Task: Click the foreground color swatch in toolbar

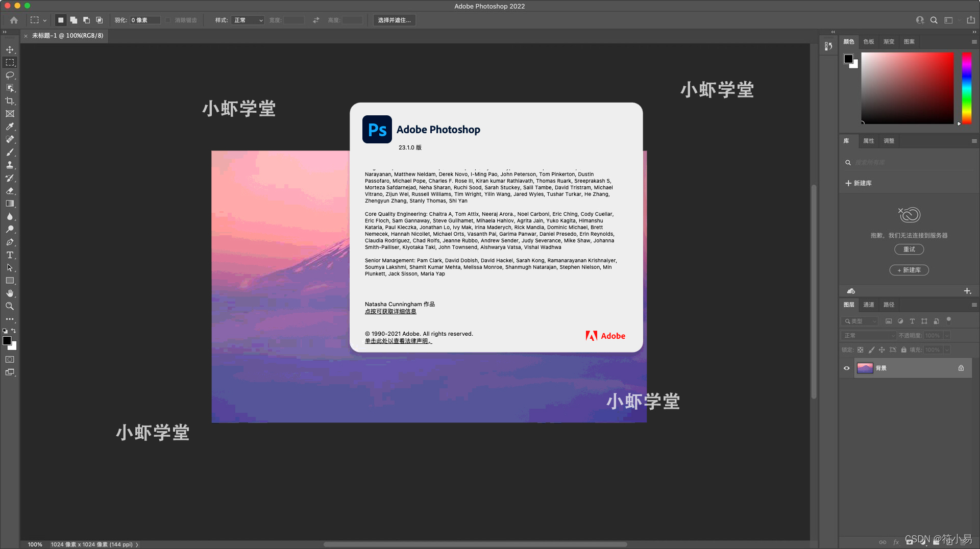Action: click(7, 341)
